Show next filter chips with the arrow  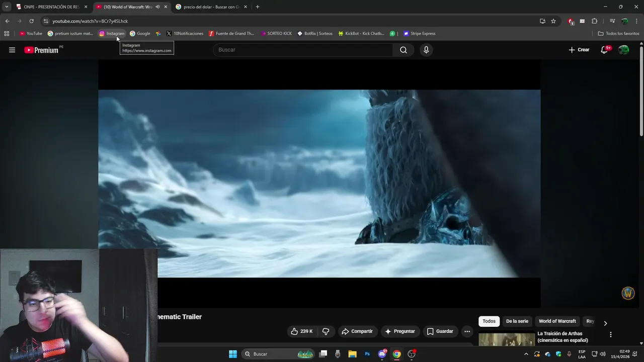(x=605, y=323)
